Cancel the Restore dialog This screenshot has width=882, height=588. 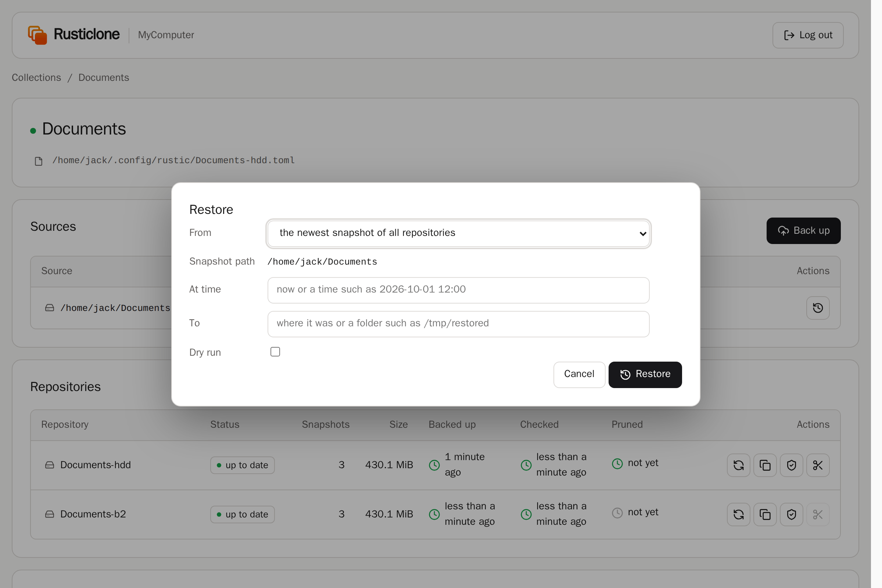[x=579, y=374]
